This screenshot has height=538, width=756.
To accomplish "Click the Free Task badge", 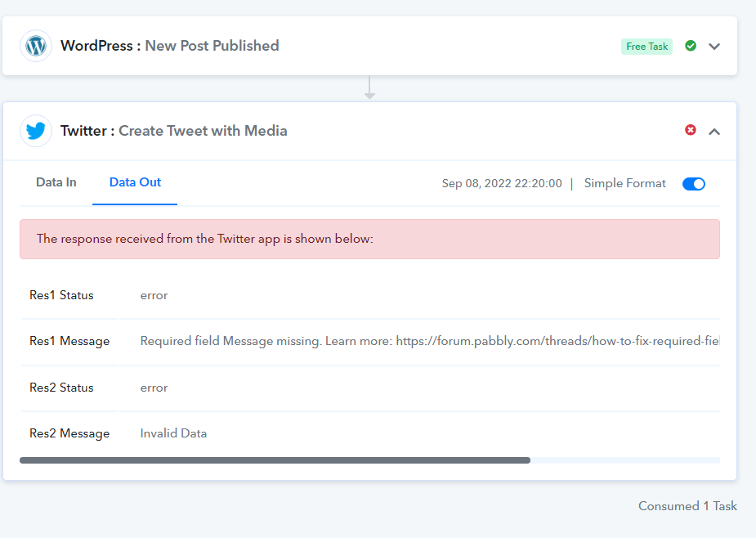I will [646, 47].
